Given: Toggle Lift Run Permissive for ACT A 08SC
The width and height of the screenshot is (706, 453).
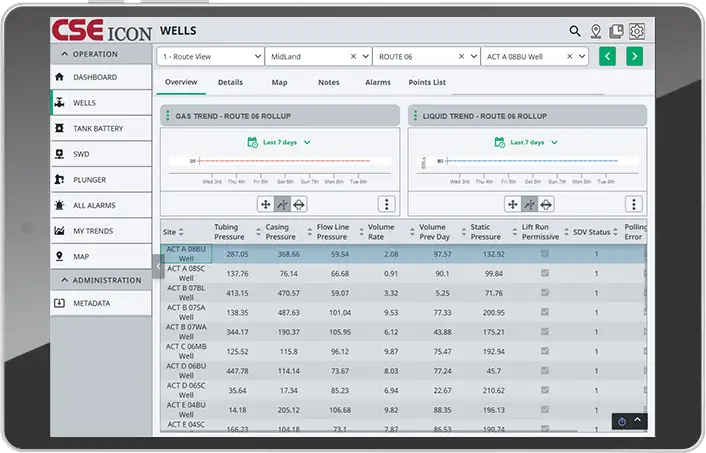Looking at the screenshot, I should coord(545,273).
